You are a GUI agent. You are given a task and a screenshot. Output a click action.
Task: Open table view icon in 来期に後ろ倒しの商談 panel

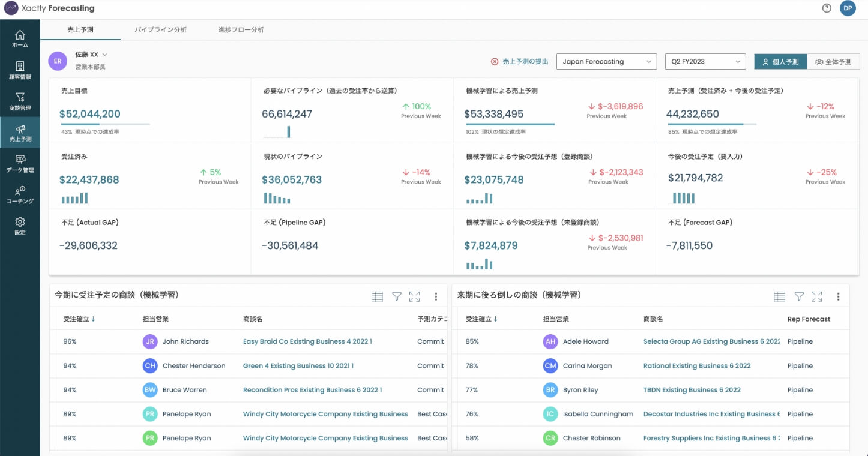click(x=779, y=296)
